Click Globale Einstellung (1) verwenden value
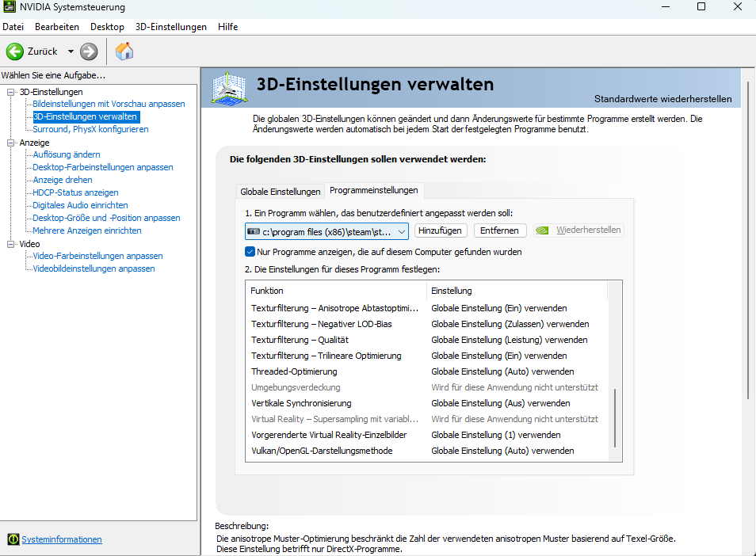756x556 pixels. coord(495,435)
